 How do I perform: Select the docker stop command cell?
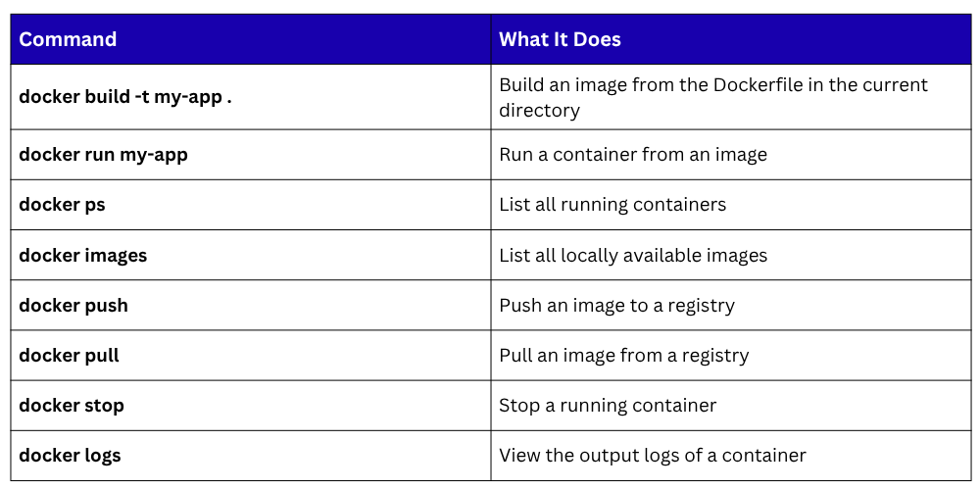[72, 405]
